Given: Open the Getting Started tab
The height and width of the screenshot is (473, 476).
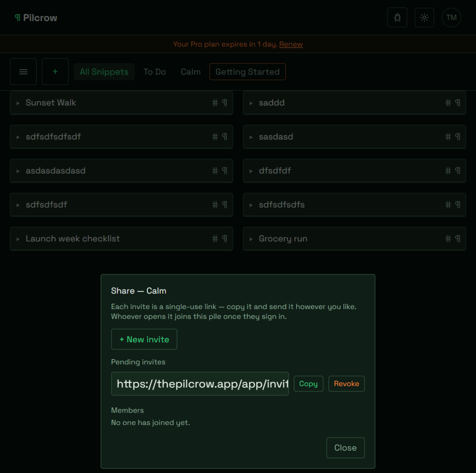Looking at the screenshot, I should [x=247, y=72].
